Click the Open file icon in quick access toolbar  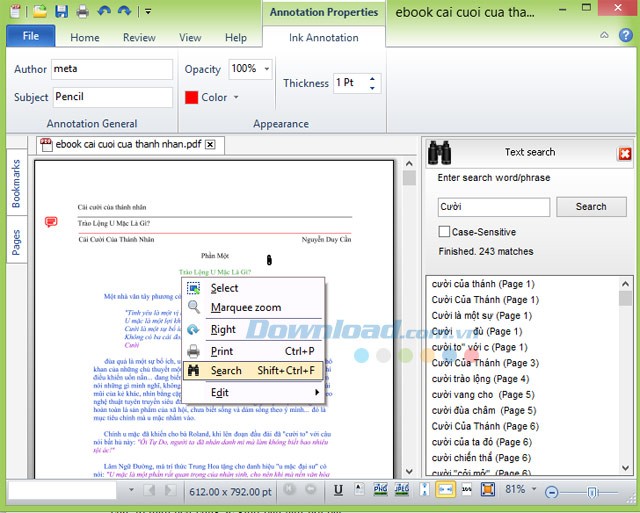tap(39, 12)
